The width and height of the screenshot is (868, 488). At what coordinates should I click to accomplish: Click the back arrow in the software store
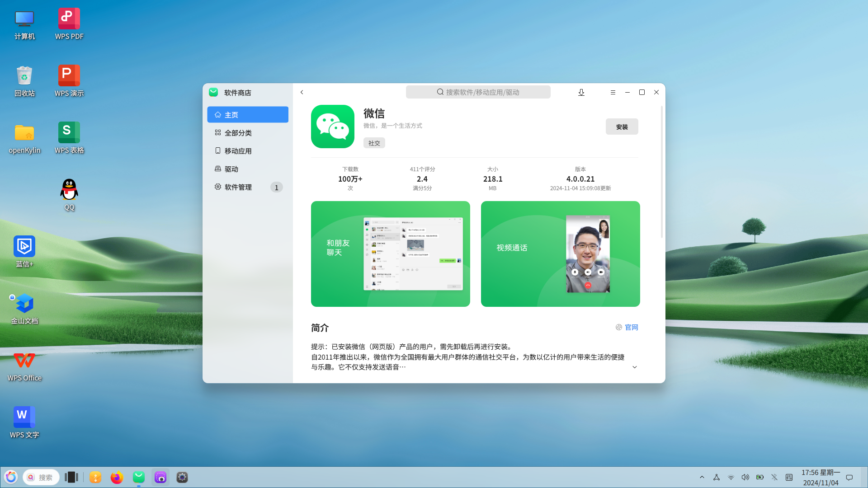[x=302, y=92]
